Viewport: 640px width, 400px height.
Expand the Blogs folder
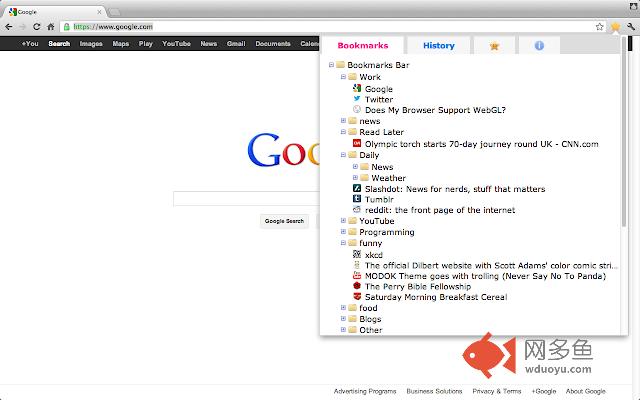[x=343, y=318]
